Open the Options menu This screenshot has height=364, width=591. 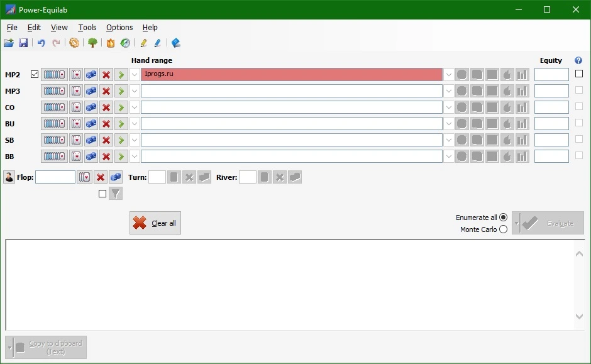[x=119, y=28]
